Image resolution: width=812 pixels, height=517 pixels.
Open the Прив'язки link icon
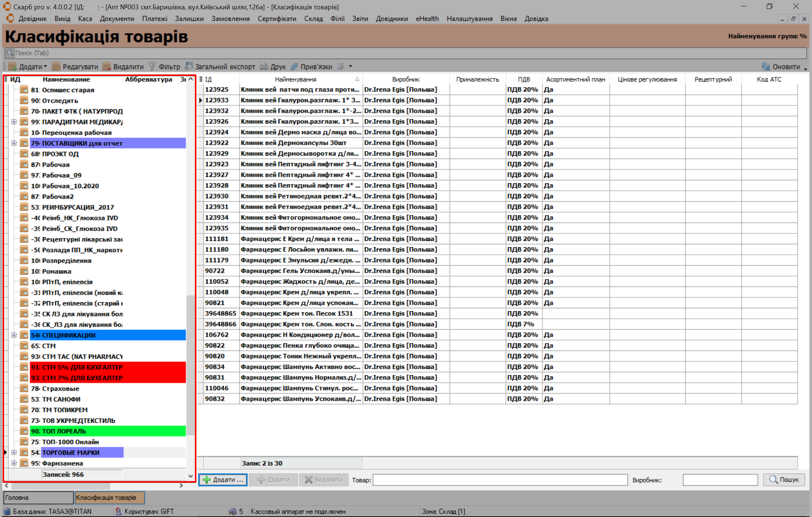(x=295, y=67)
